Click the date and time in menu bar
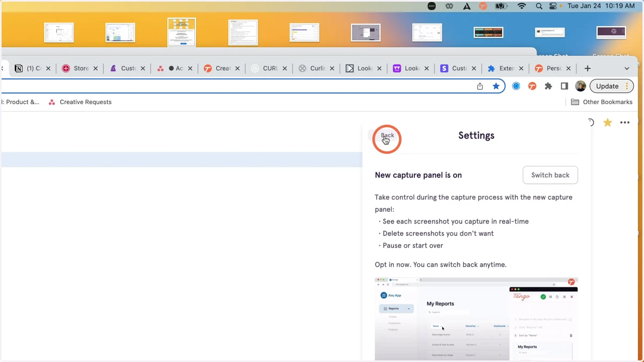 (601, 6)
